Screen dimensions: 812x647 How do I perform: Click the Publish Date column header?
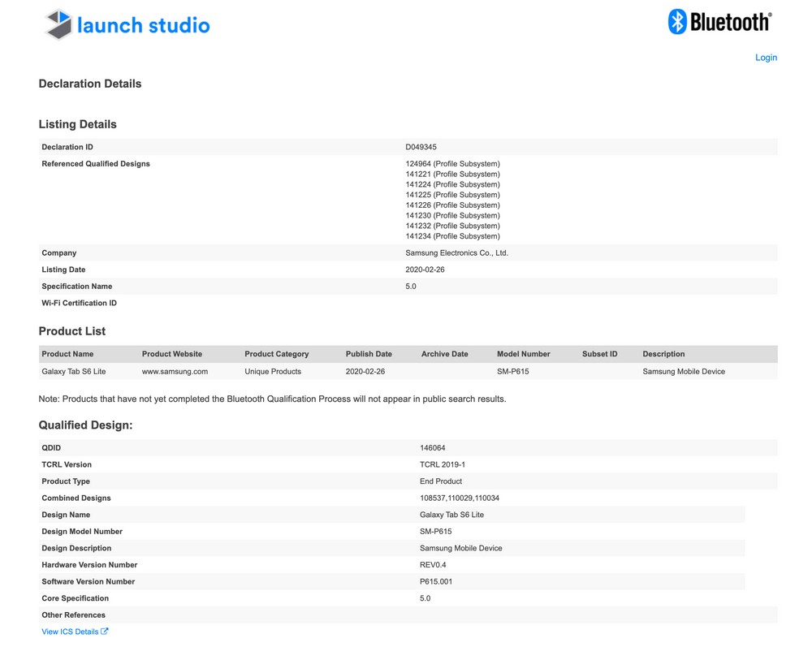369,354
